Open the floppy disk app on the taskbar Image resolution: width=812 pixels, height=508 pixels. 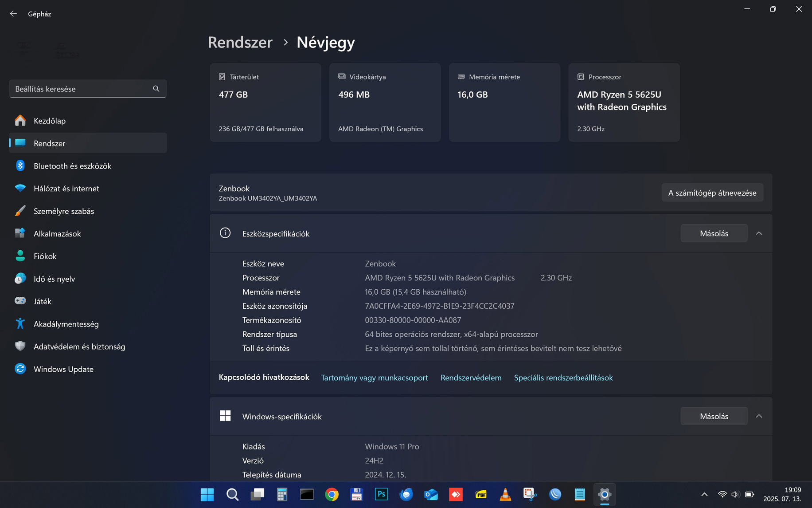click(x=356, y=494)
